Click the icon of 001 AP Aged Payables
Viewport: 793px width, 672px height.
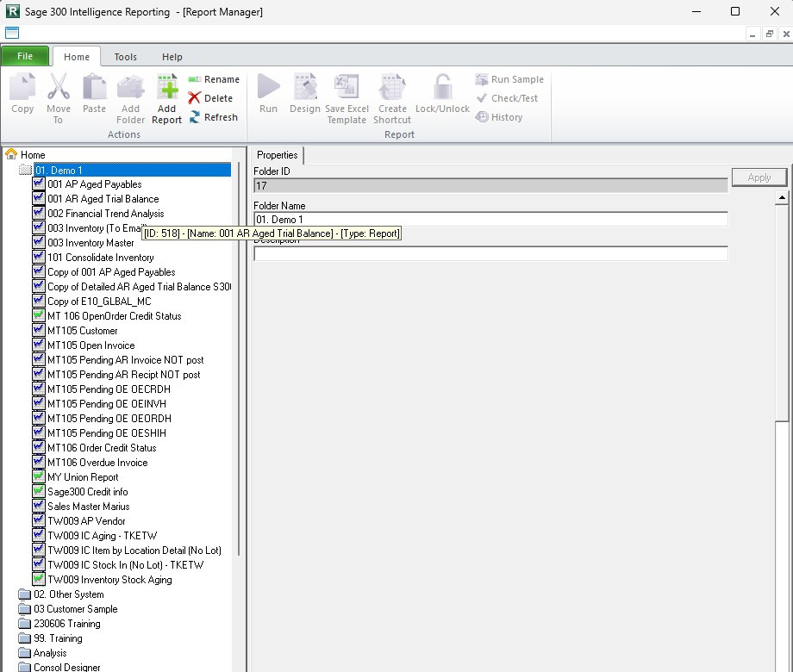click(39, 184)
